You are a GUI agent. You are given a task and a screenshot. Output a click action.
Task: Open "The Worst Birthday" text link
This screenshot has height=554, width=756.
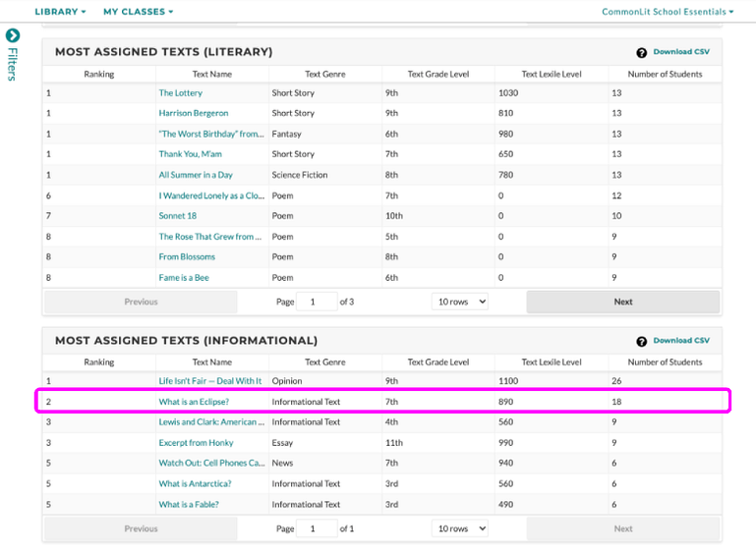coord(211,134)
